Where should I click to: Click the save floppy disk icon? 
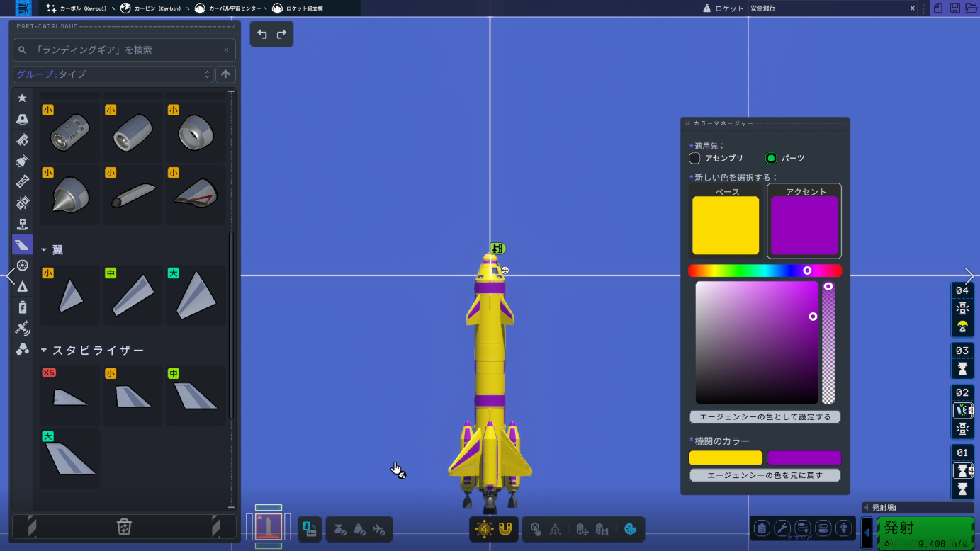point(954,8)
